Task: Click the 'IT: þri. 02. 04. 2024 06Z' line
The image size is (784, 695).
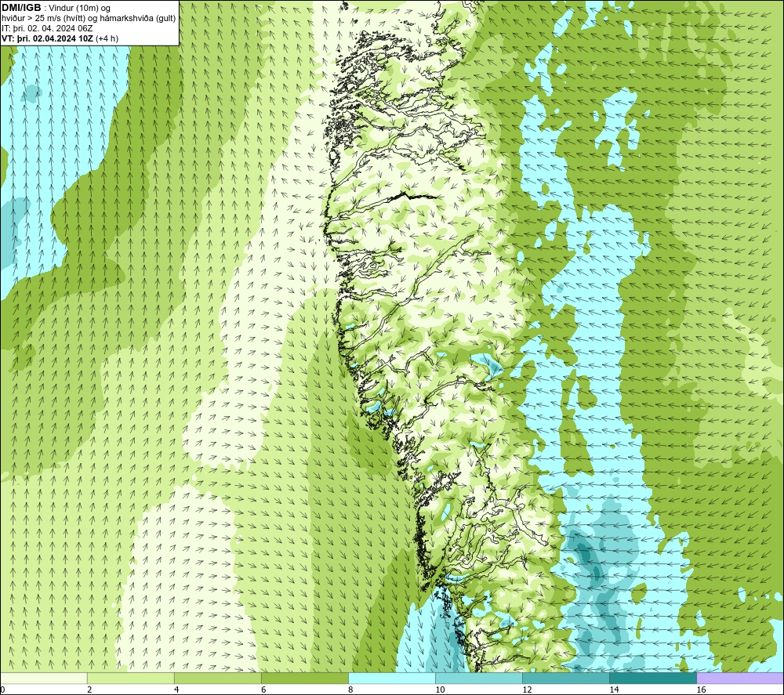Action: coord(47,28)
